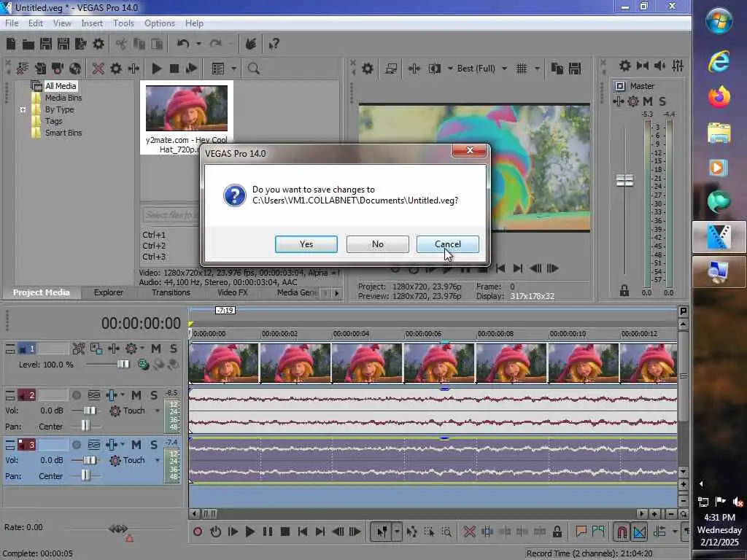Arm audio track 2 for record
747x560 pixels.
click(76, 394)
